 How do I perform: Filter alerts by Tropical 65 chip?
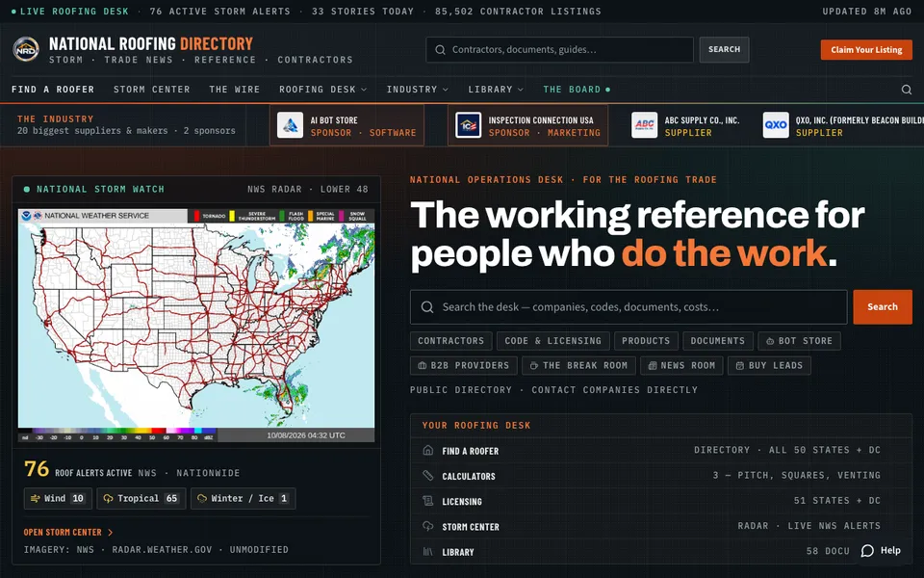click(x=141, y=498)
